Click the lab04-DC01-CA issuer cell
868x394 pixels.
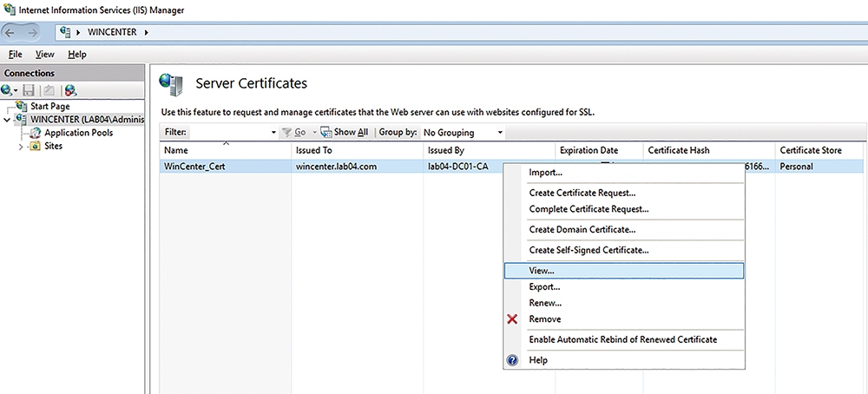tap(457, 166)
